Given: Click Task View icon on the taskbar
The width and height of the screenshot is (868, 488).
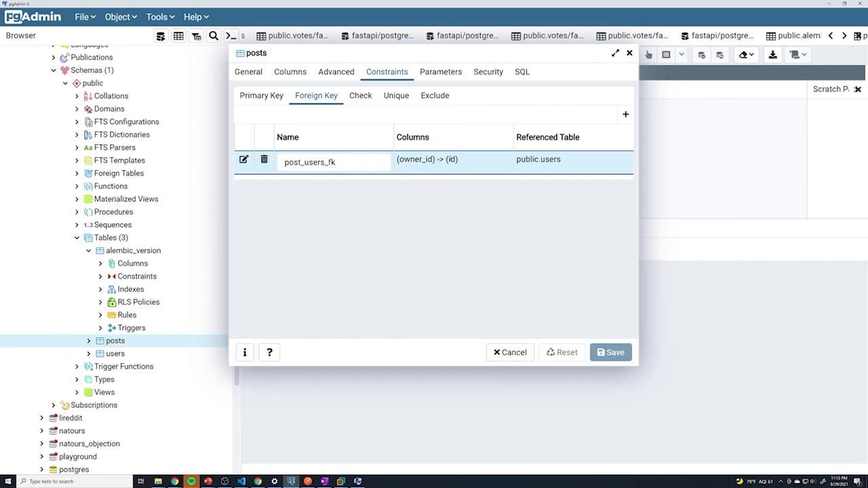Looking at the screenshot, I should coord(141,481).
